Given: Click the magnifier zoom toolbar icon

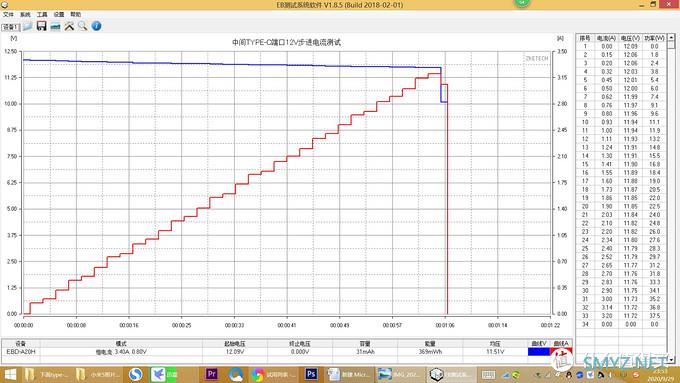Looking at the screenshot, I should point(82,26).
